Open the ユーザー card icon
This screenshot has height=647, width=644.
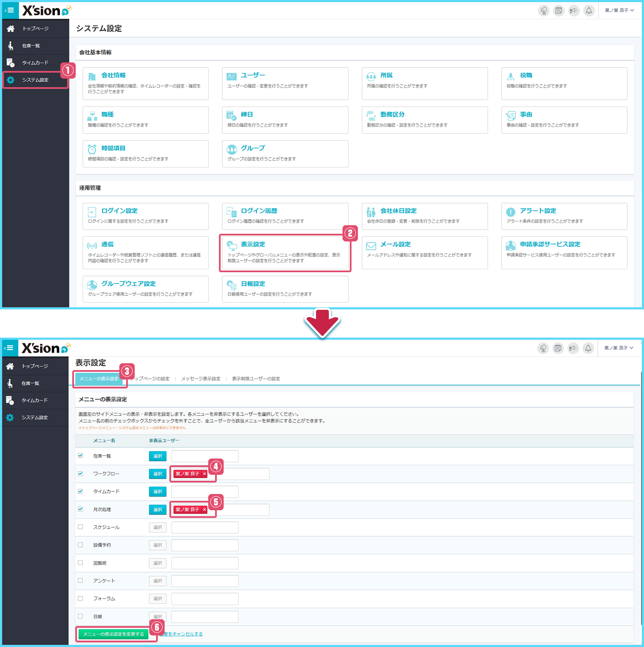[x=231, y=77]
